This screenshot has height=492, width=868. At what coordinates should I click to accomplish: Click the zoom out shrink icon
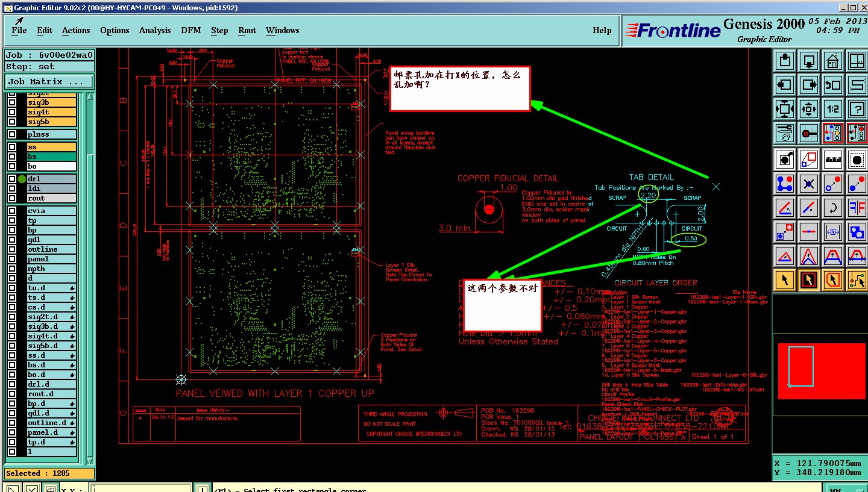coord(809,109)
